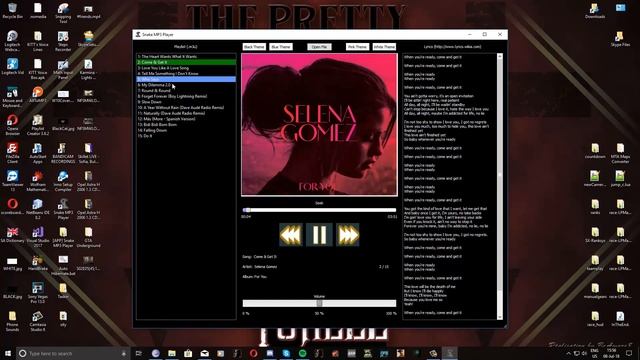Open Snipping Tool desktop shortcut
Image resolution: width=640 pixels, height=360 pixels.
tap(63, 13)
